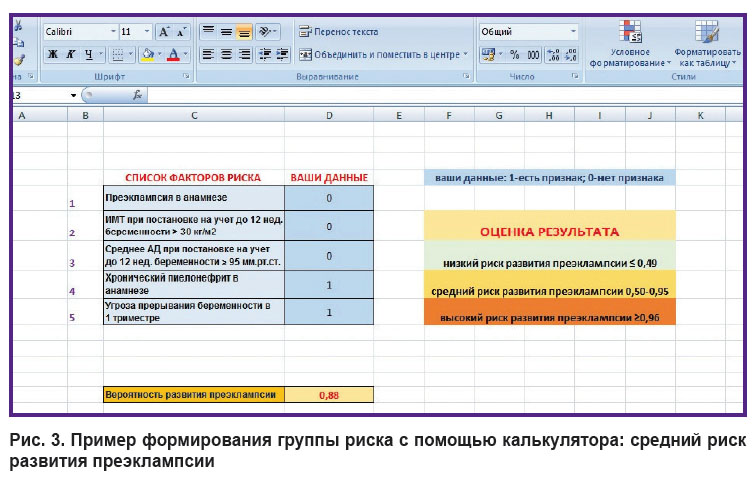Viewport: 756px width, 480px height.
Task: Apply the red font color
Action: pos(173,54)
